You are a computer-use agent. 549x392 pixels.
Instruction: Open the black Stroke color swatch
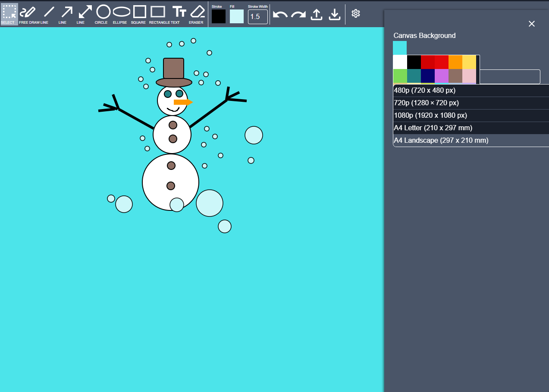(219, 16)
